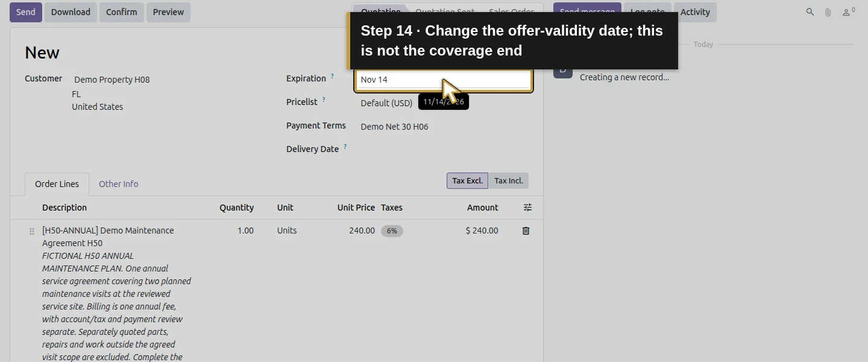Click the Quantity column header
Viewport: 868px width, 362px height.
[236, 208]
